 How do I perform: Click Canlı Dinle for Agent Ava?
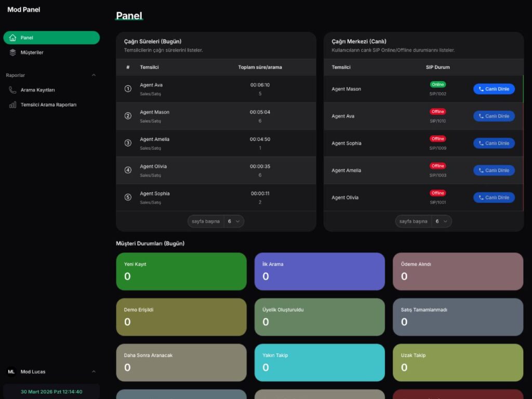click(x=494, y=116)
